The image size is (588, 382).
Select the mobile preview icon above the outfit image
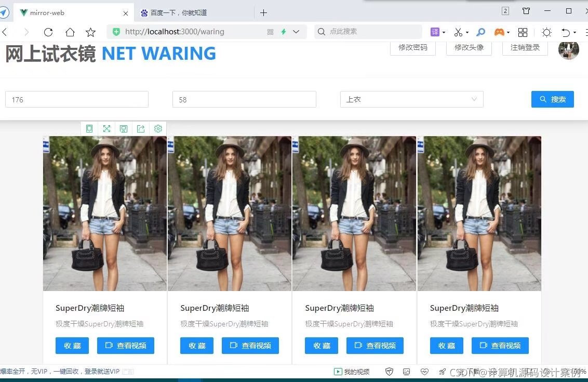pyautogui.click(x=89, y=128)
